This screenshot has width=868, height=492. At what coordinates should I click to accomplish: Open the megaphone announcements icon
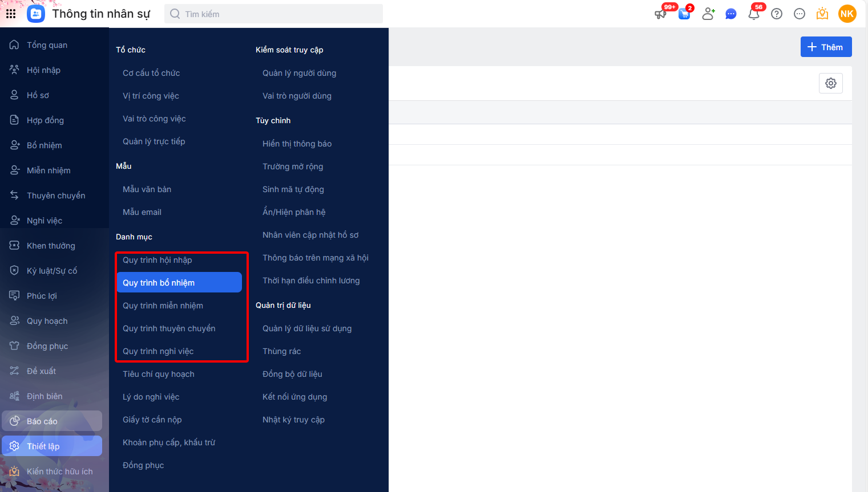(660, 14)
